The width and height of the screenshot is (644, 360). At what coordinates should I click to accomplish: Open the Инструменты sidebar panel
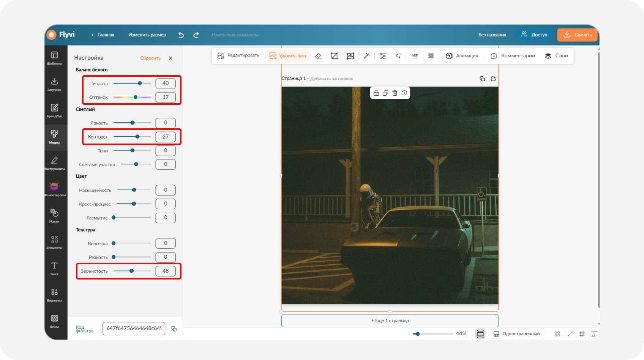(54, 163)
